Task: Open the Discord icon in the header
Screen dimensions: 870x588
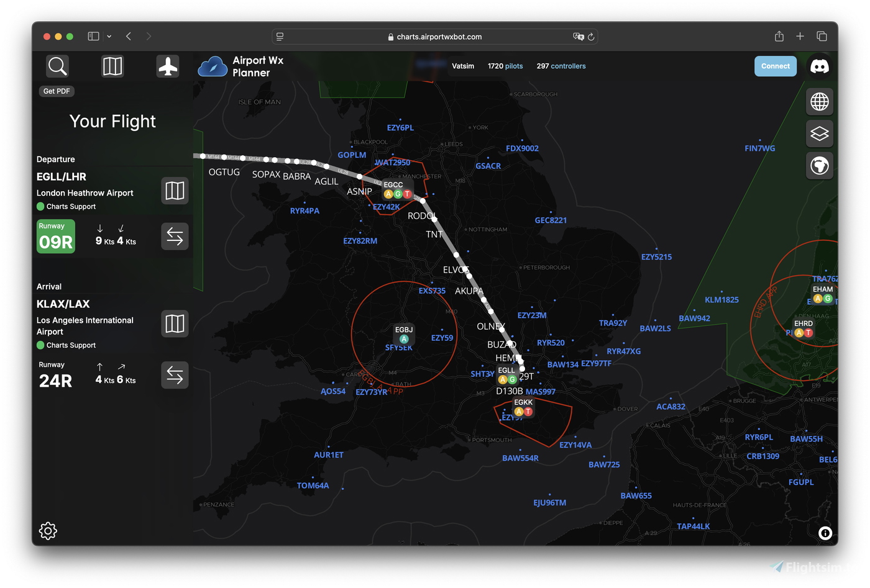Action: (x=819, y=66)
